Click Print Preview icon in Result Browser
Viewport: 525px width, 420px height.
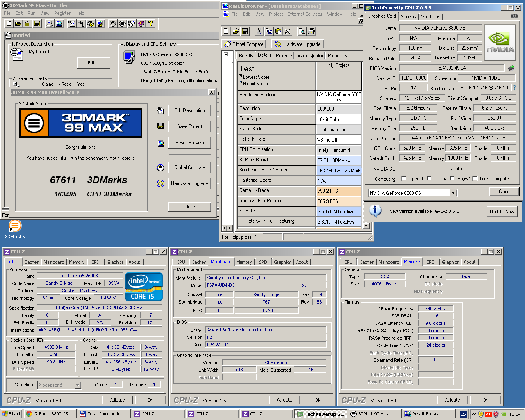(302, 31)
